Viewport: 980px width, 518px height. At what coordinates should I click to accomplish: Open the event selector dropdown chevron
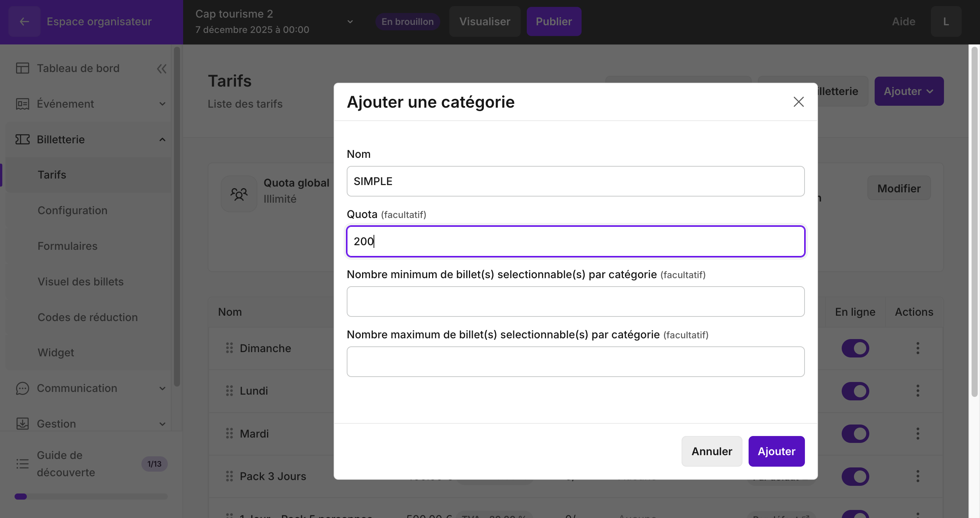(x=350, y=22)
